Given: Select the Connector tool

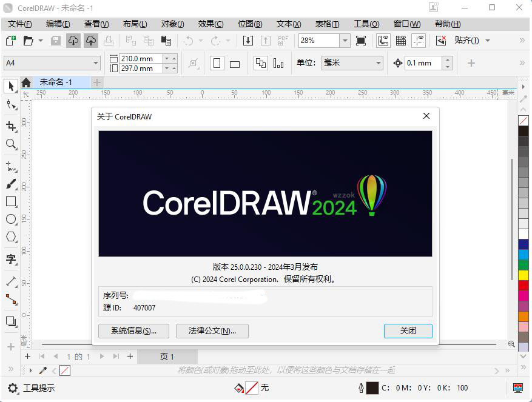Looking at the screenshot, I should pyautogui.click(x=11, y=299).
